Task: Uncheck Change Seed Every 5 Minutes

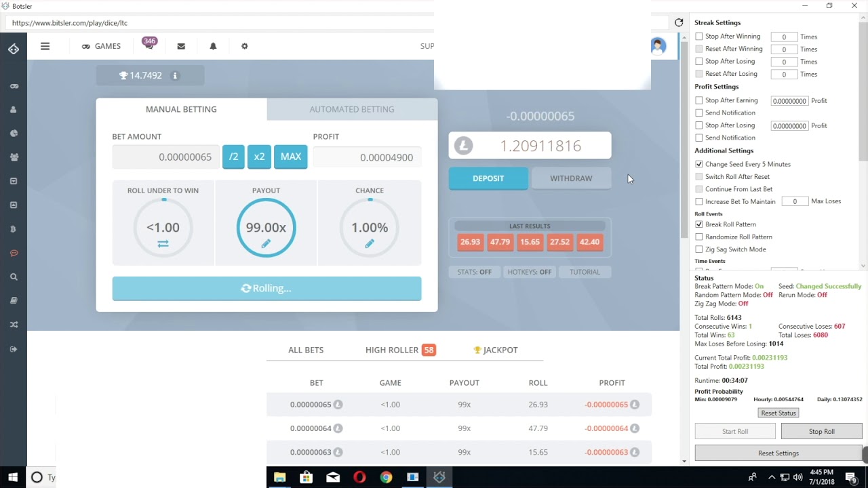Action: pyautogui.click(x=699, y=164)
